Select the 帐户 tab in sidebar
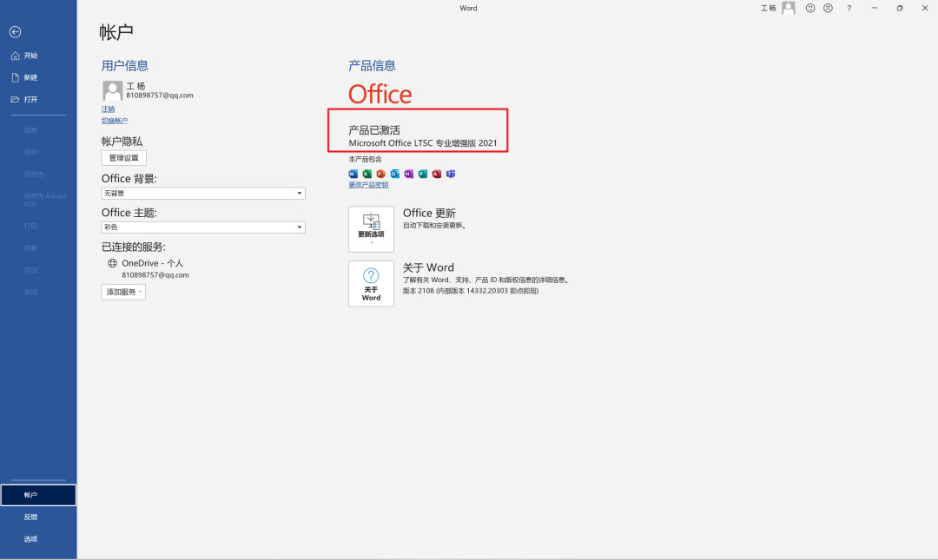This screenshot has height=560, width=938. [x=38, y=496]
